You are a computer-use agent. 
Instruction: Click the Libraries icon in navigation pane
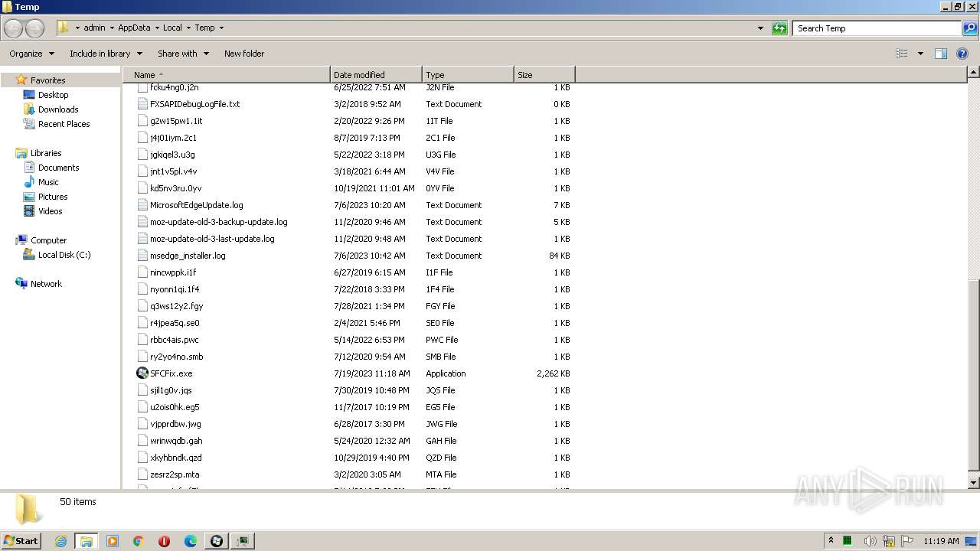[x=21, y=153]
